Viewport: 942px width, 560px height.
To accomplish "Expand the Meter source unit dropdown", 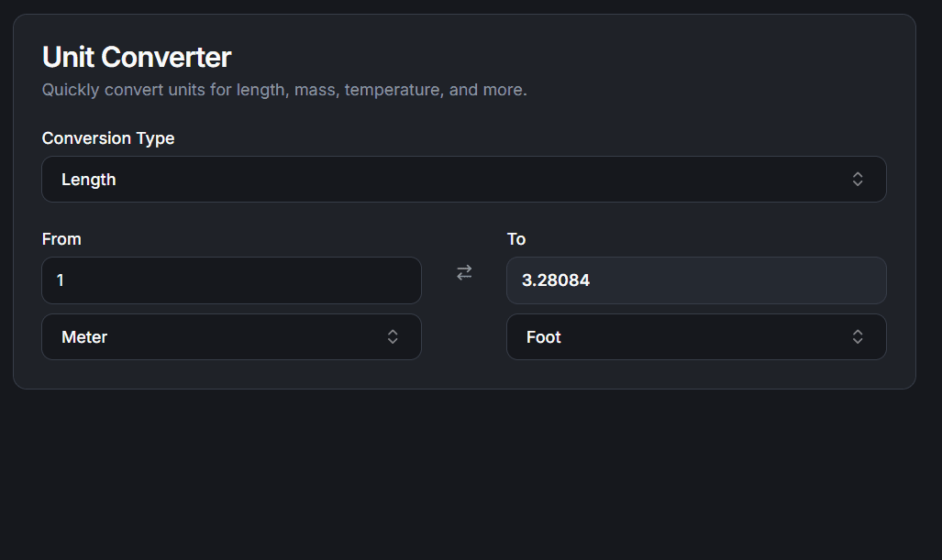I will point(231,337).
